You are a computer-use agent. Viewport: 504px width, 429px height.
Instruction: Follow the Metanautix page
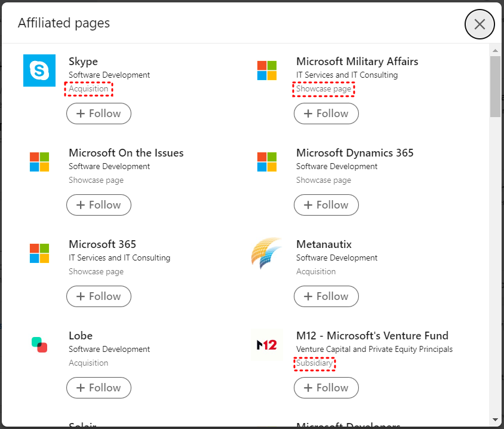pos(326,296)
